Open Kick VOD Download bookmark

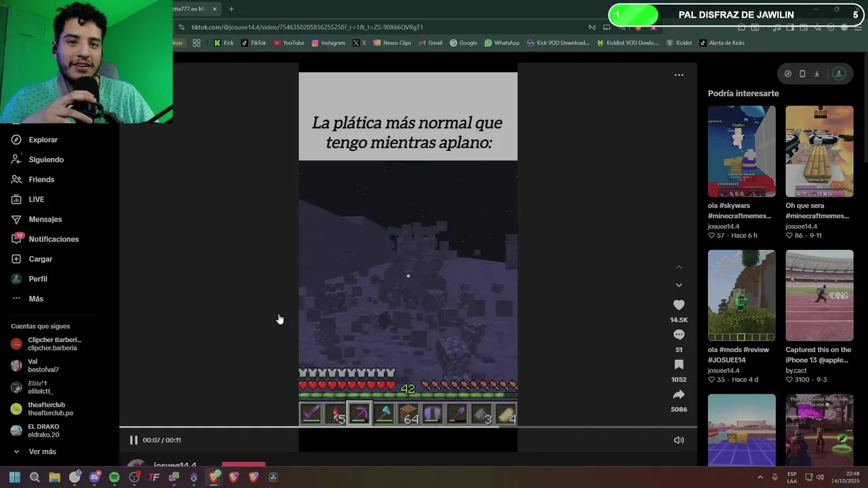pyautogui.click(x=557, y=43)
